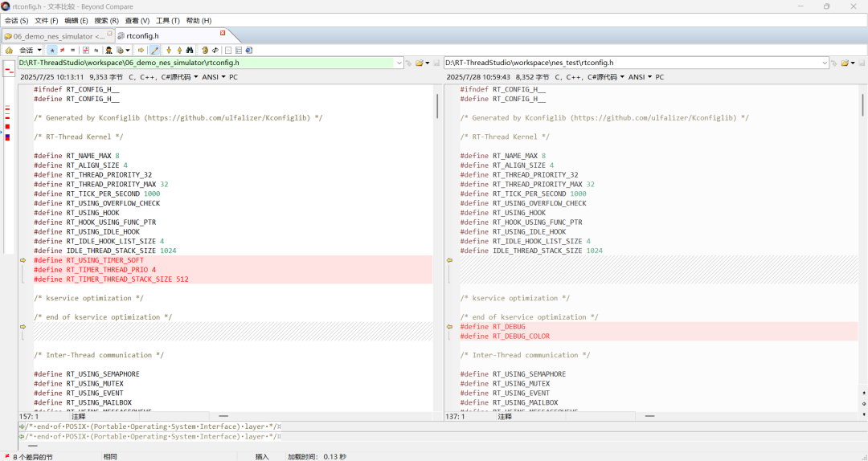Click the Edit pencil toolbar icon
This screenshot has width=868, height=461.
click(x=155, y=50)
